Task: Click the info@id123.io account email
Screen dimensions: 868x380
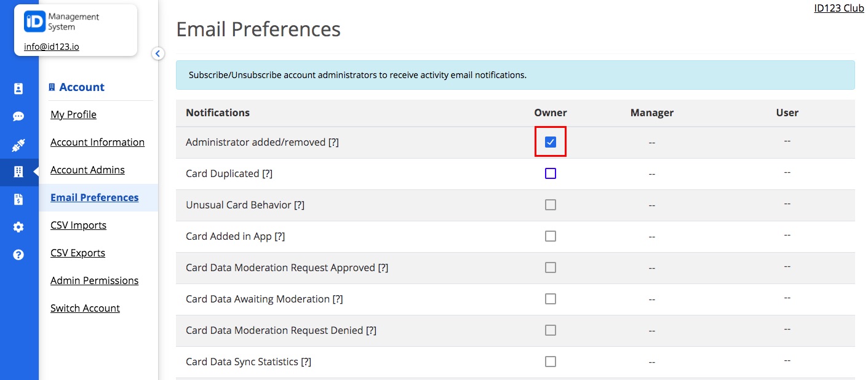Action: pyautogui.click(x=50, y=46)
